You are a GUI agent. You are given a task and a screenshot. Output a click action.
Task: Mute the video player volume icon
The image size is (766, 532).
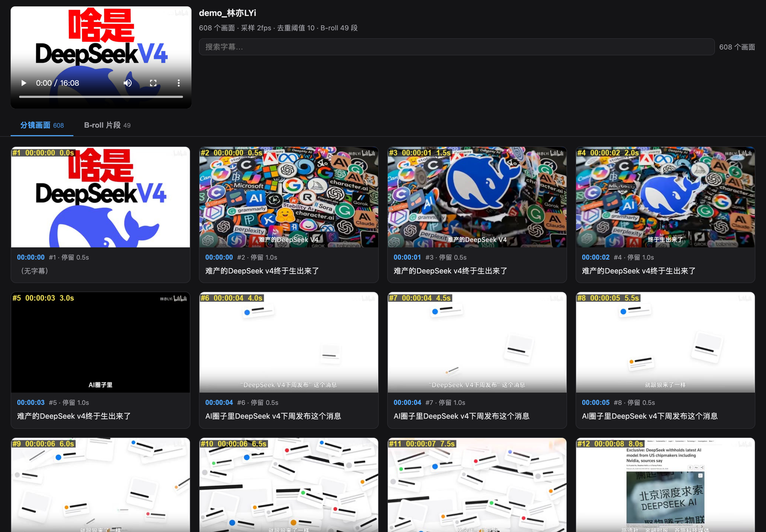(128, 83)
